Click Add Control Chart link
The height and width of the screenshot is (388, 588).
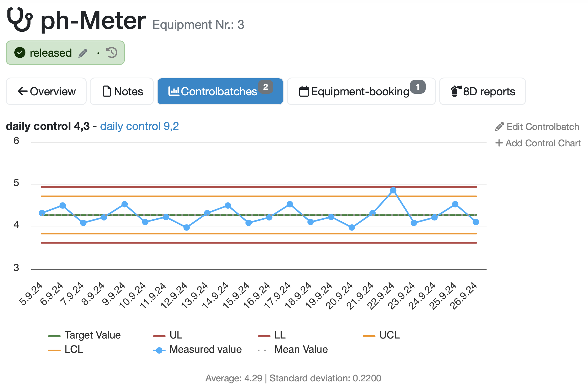pos(543,143)
